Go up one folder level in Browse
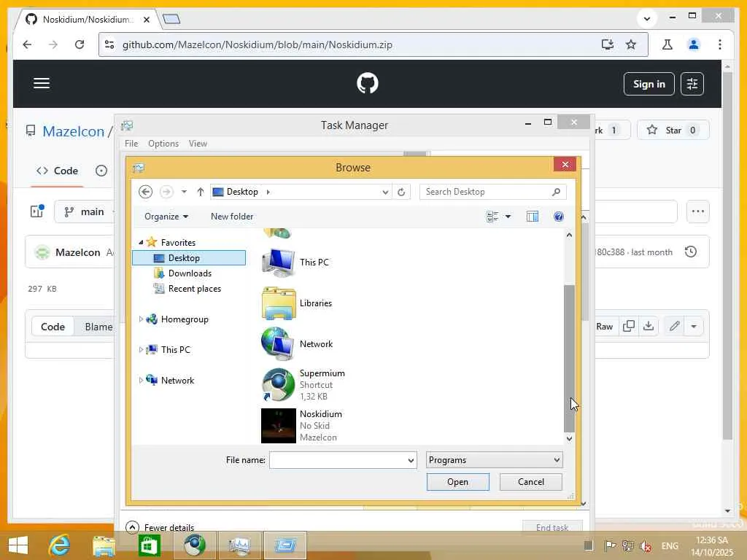747x560 pixels. pyautogui.click(x=200, y=192)
